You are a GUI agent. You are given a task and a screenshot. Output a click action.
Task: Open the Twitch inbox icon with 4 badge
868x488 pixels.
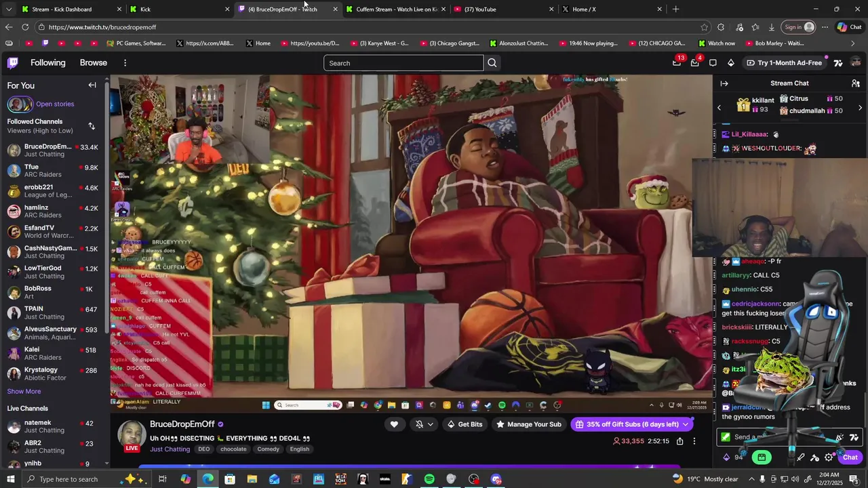pos(694,63)
